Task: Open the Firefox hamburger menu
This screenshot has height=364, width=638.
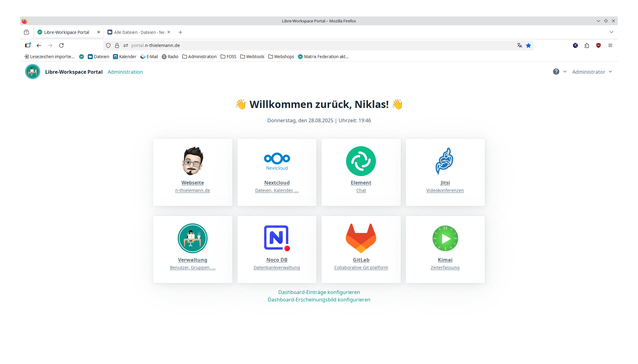Action: pos(610,45)
